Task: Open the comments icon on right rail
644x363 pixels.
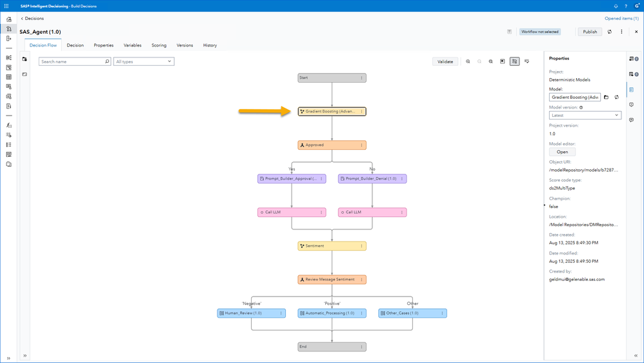Action: pyautogui.click(x=631, y=120)
